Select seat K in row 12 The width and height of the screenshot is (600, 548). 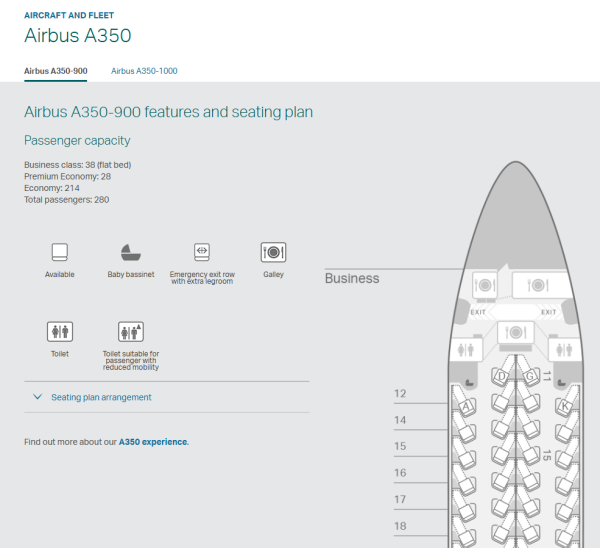pyautogui.click(x=563, y=404)
